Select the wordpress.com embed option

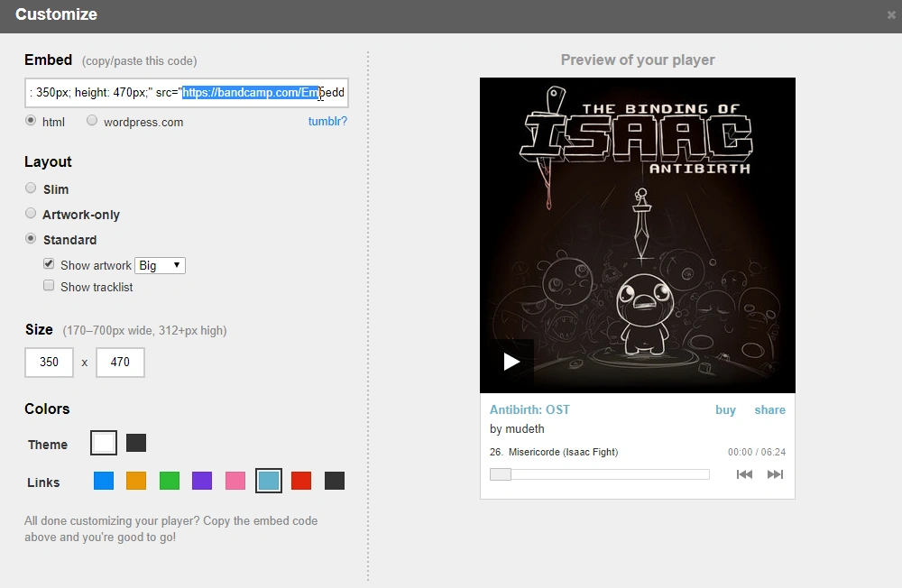[92, 120]
